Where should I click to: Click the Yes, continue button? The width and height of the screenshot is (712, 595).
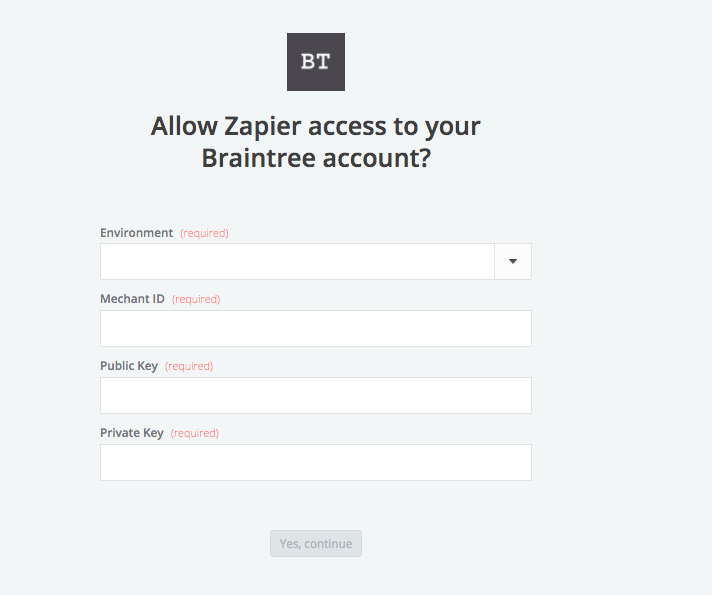pyautogui.click(x=316, y=544)
